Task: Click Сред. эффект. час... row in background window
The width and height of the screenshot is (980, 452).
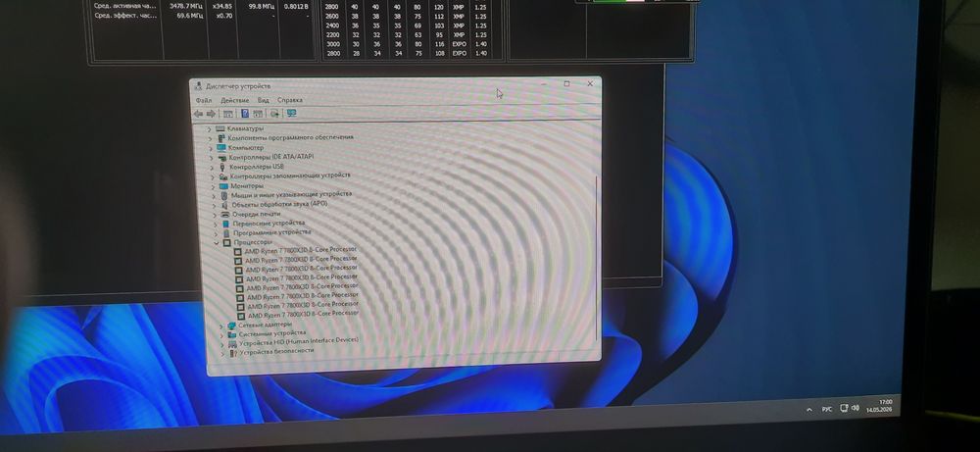Action: tap(125, 15)
